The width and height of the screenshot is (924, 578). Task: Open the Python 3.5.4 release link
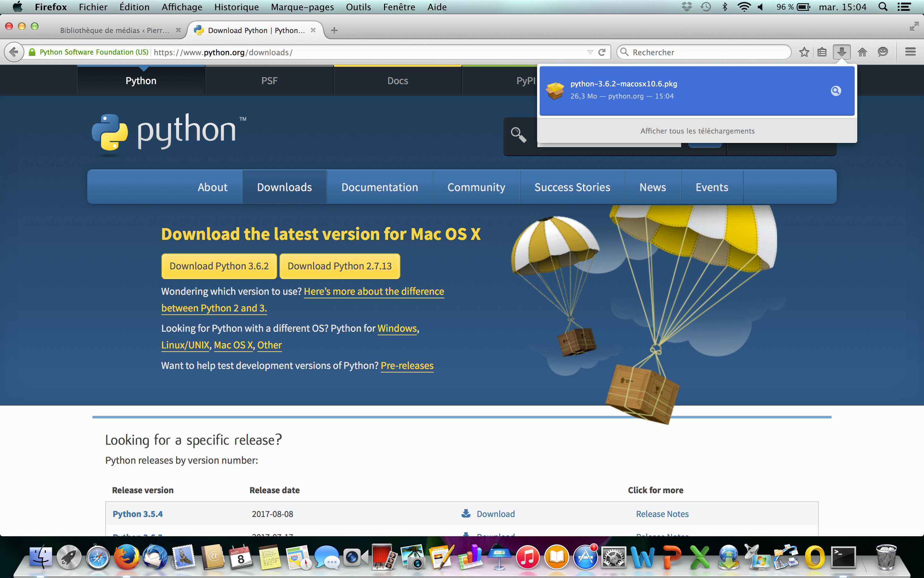[137, 514]
